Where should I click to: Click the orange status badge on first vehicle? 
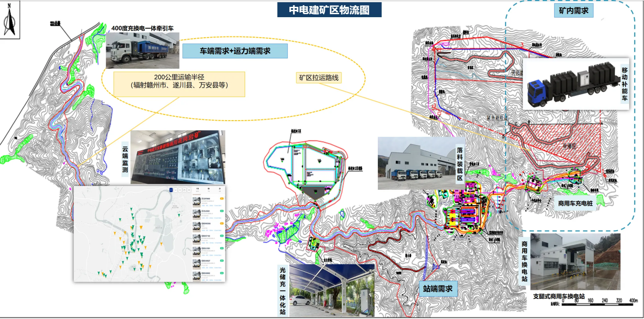pyautogui.click(x=222, y=198)
